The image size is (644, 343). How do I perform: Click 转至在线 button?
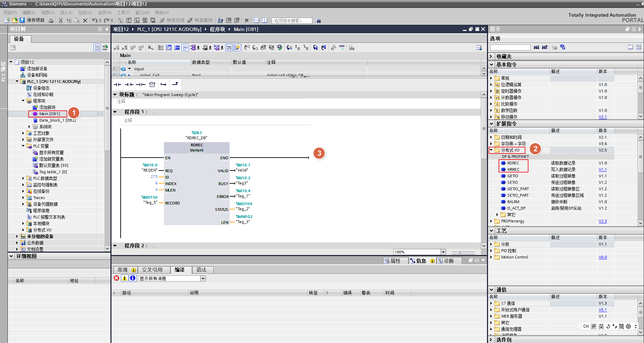(x=172, y=20)
